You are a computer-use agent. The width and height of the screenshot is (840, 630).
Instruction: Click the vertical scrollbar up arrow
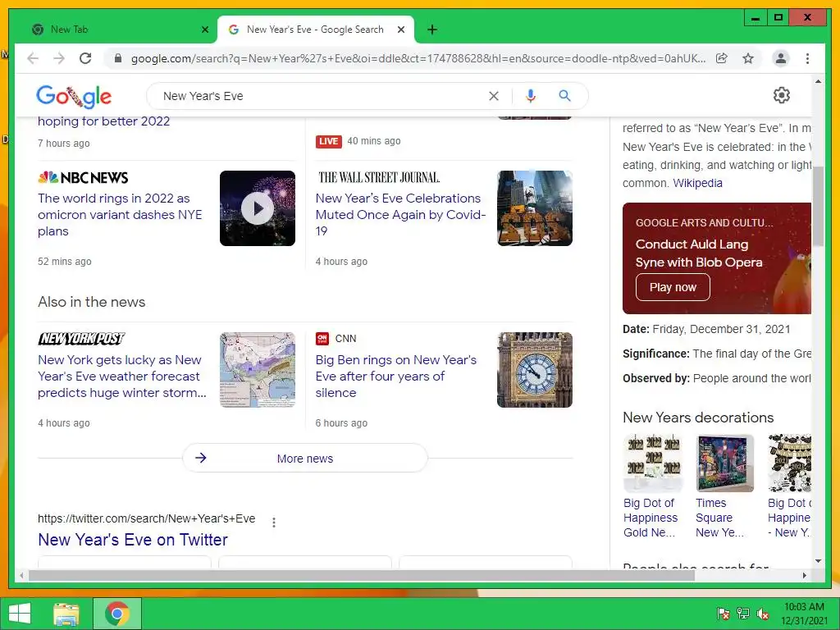click(818, 82)
